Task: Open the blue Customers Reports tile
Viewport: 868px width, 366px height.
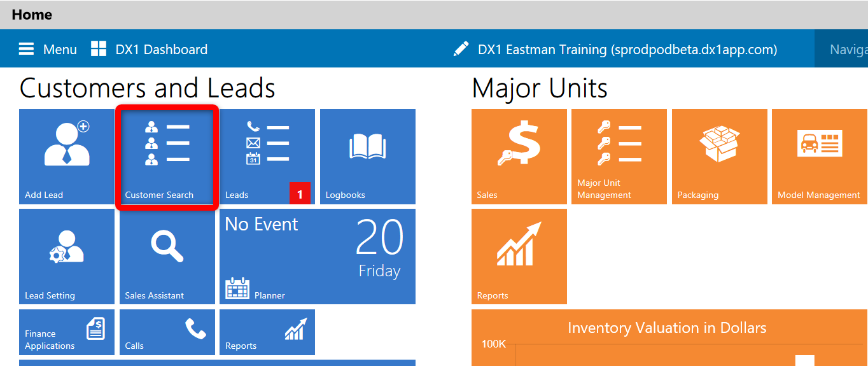Action: click(267, 332)
